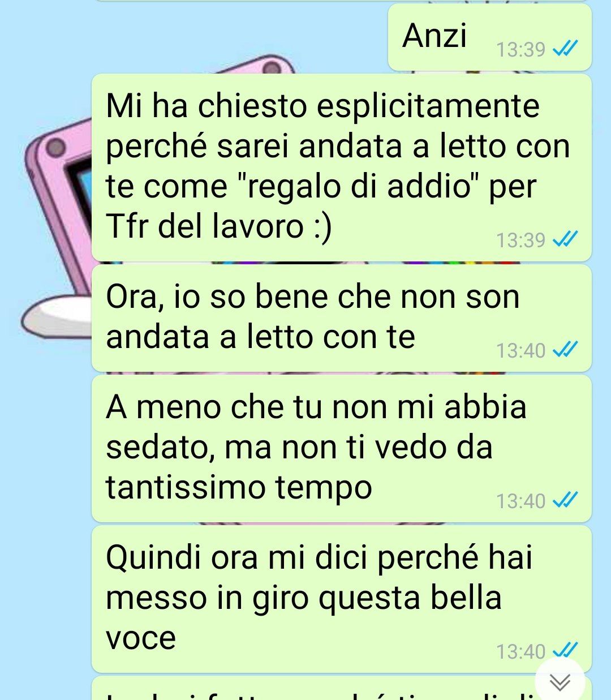The height and width of the screenshot is (700, 611).
Task: Click the light blue chat background area
Action: [x=45, y=509]
